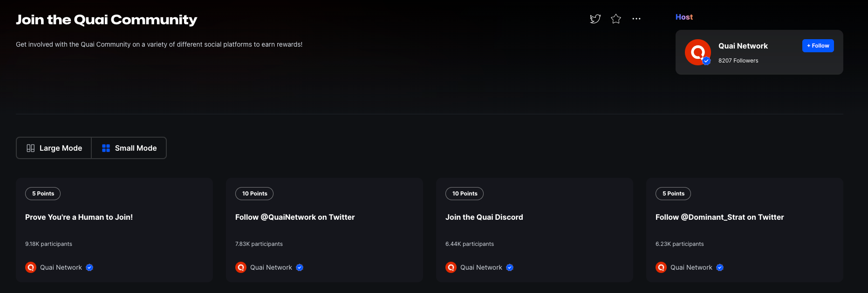Switch to Large Mode view
Image resolution: width=868 pixels, height=293 pixels.
(54, 148)
